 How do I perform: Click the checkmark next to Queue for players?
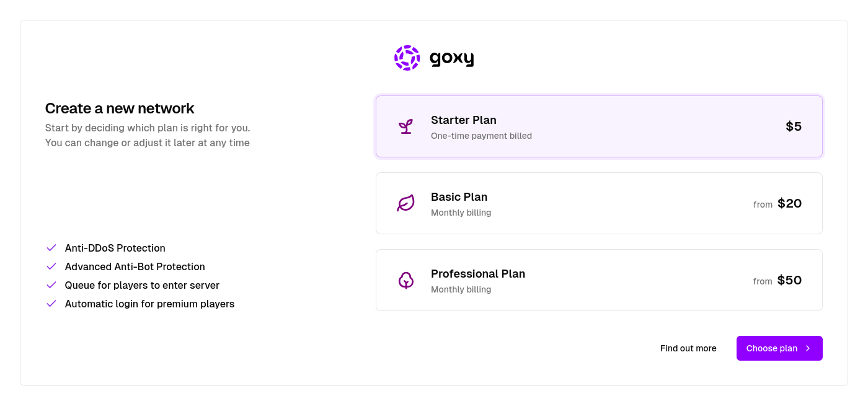click(x=51, y=285)
